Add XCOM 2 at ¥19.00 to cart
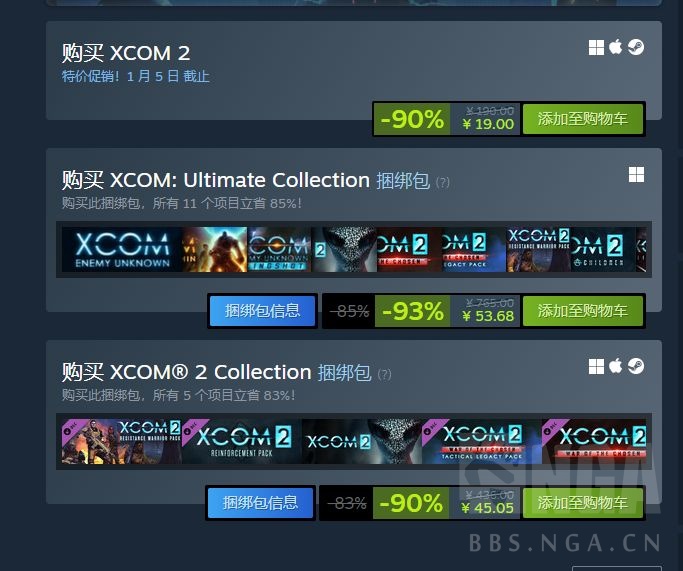 coord(583,118)
